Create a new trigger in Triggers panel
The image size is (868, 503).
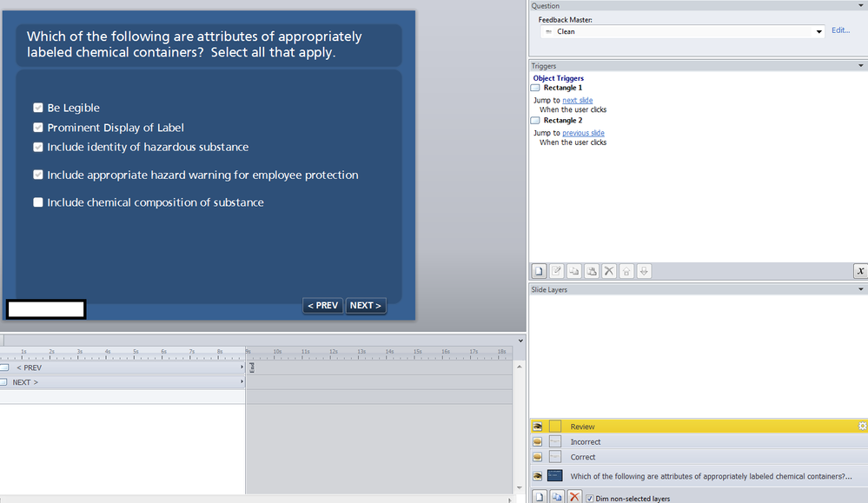click(539, 271)
